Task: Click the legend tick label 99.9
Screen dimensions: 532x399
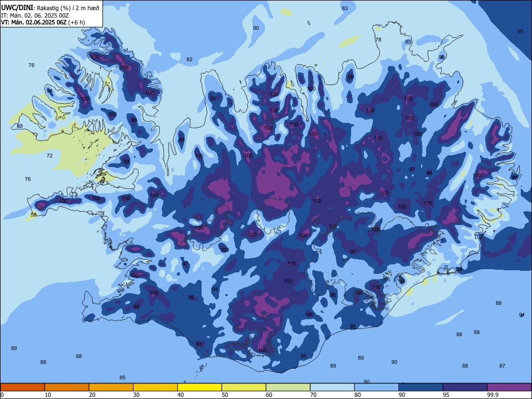Action: pyautogui.click(x=492, y=395)
